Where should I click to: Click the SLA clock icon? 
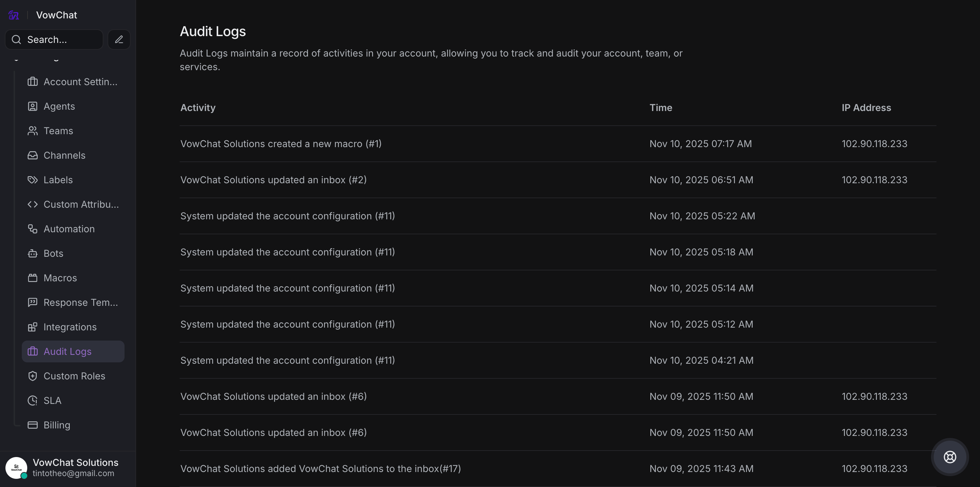click(x=33, y=400)
